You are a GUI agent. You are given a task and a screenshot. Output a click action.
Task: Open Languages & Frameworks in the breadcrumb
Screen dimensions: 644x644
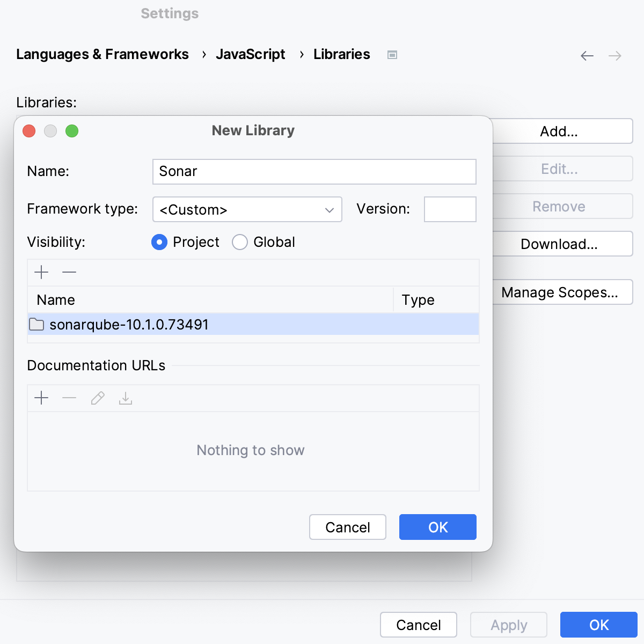103,54
